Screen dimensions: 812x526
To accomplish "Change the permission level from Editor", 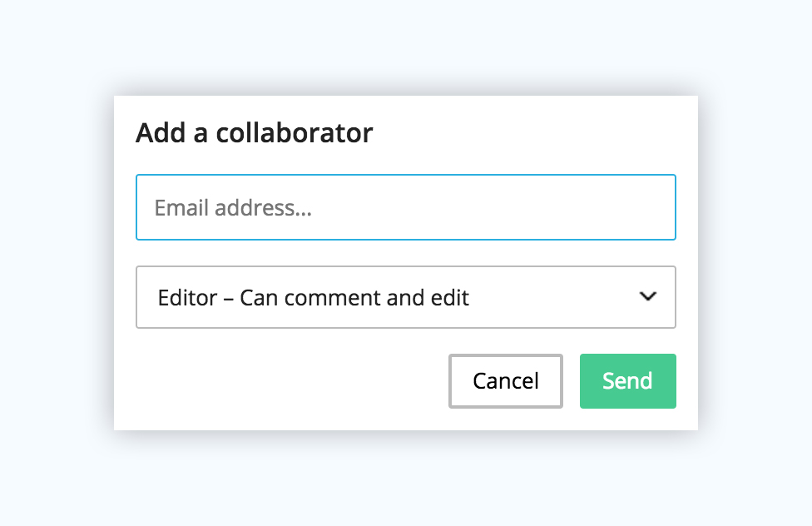I will [x=405, y=297].
